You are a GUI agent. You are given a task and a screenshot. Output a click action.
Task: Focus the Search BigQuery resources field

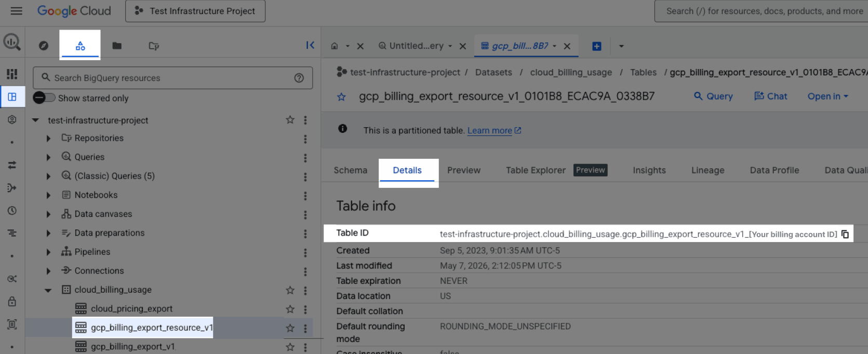tap(172, 78)
